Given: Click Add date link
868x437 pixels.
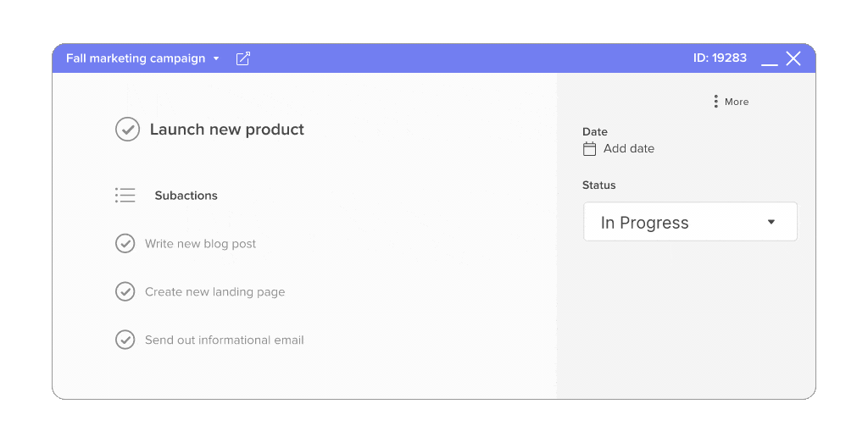Looking at the screenshot, I should pos(629,148).
